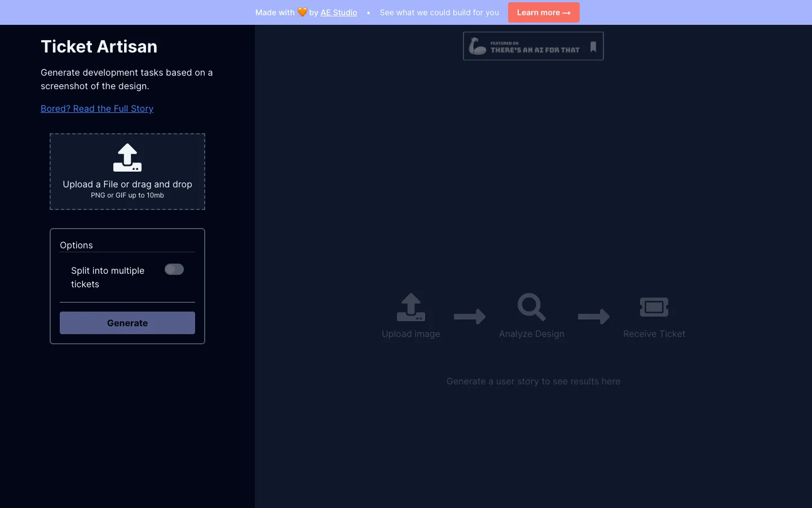Click the There's An AI For That badge
The height and width of the screenshot is (508, 812).
tap(533, 46)
